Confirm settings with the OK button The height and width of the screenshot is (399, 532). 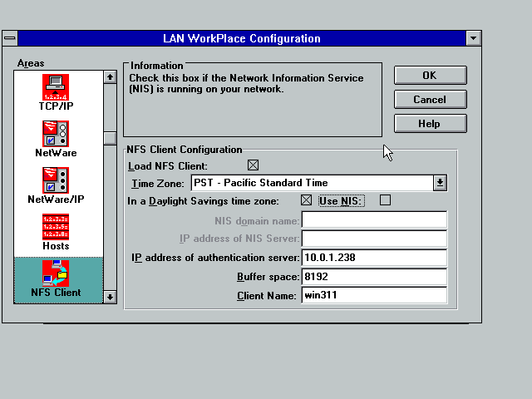point(431,76)
